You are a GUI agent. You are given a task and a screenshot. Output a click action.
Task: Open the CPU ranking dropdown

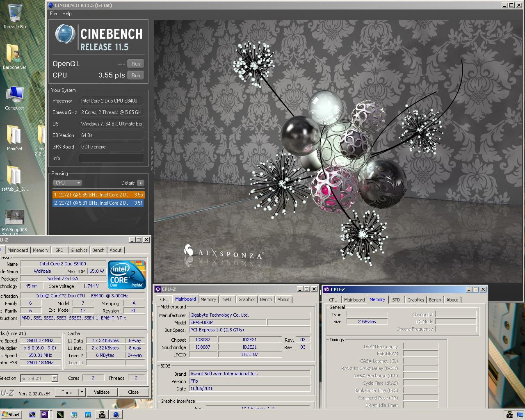[68, 183]
